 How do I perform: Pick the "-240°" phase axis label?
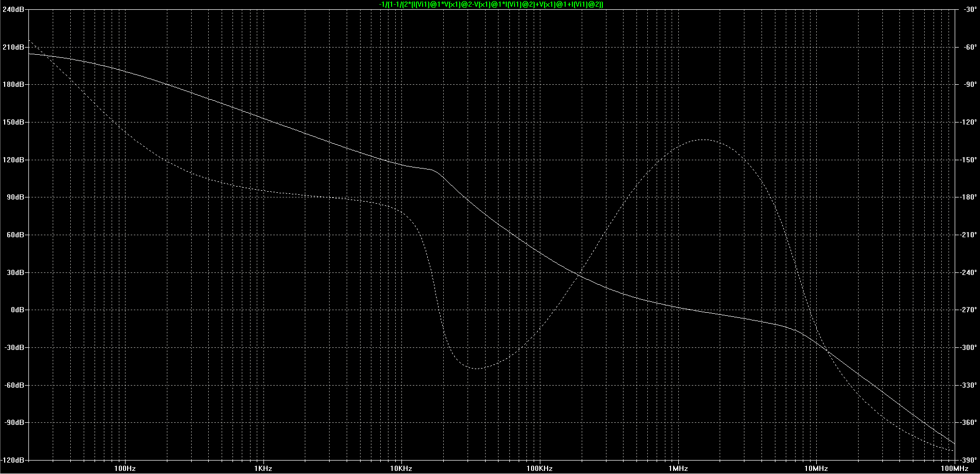tap(969, 272)
